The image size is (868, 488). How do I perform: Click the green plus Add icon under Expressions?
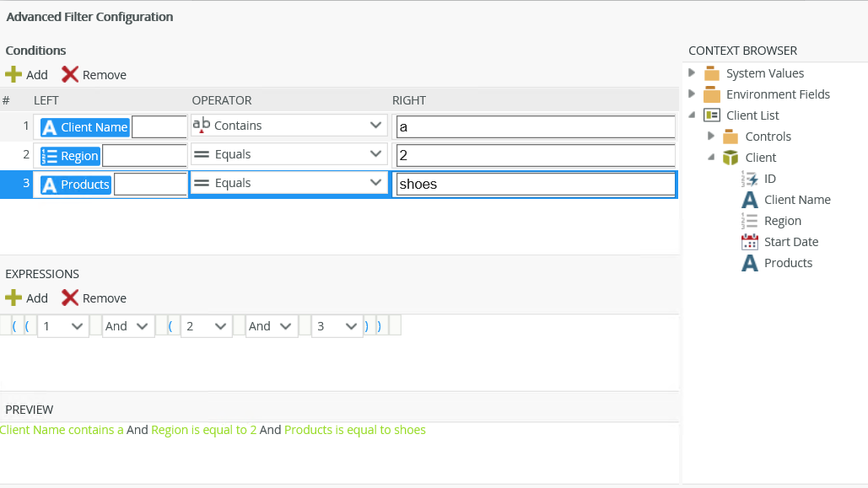[13, 298]
